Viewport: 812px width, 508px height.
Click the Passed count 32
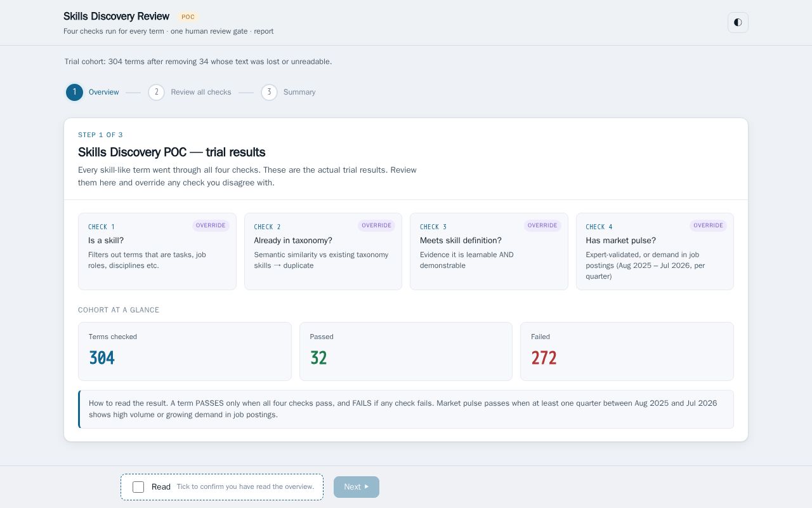click(318, 358)
